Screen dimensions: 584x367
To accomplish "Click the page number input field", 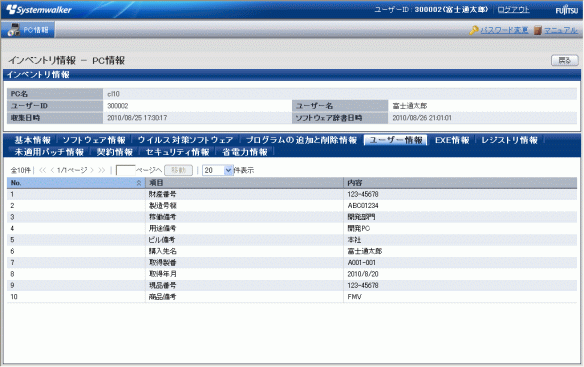I will point(125,170).
